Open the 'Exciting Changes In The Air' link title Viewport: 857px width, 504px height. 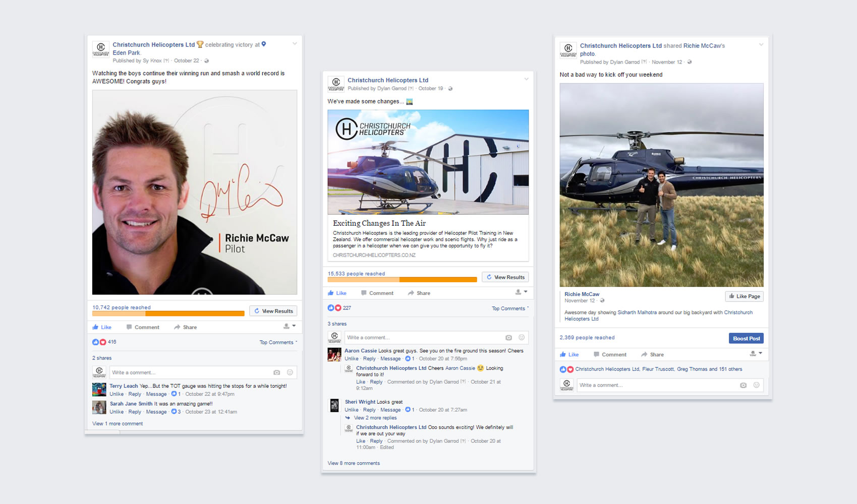(379, 223)
